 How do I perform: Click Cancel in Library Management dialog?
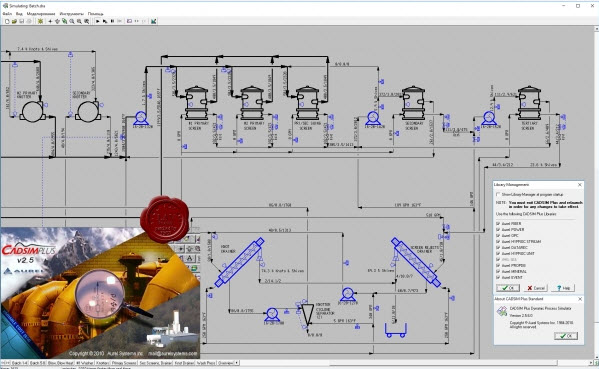[x=536, y=288]
